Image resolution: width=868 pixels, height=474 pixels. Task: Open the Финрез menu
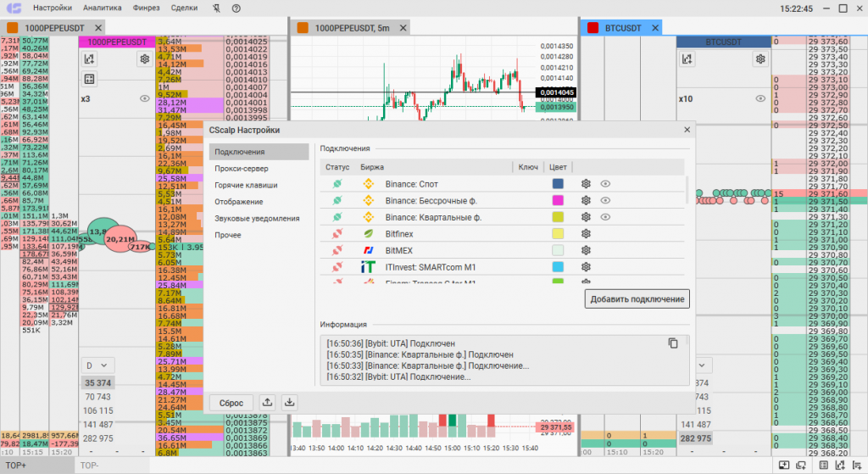click(146, 8)
